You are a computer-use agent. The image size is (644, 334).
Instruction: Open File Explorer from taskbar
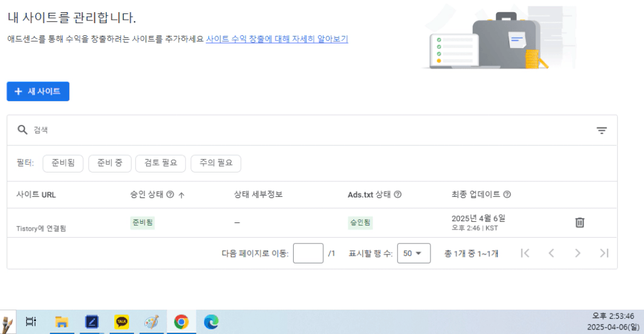point(62,322)
